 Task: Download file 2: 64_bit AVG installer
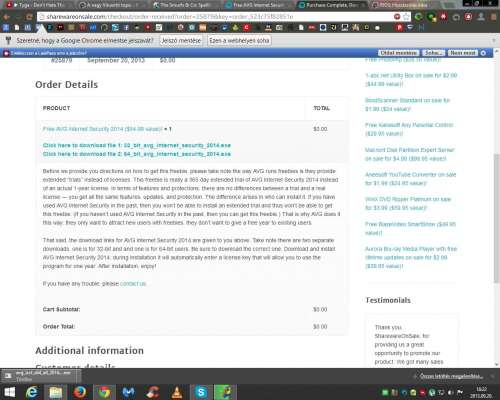coord(137,154)
